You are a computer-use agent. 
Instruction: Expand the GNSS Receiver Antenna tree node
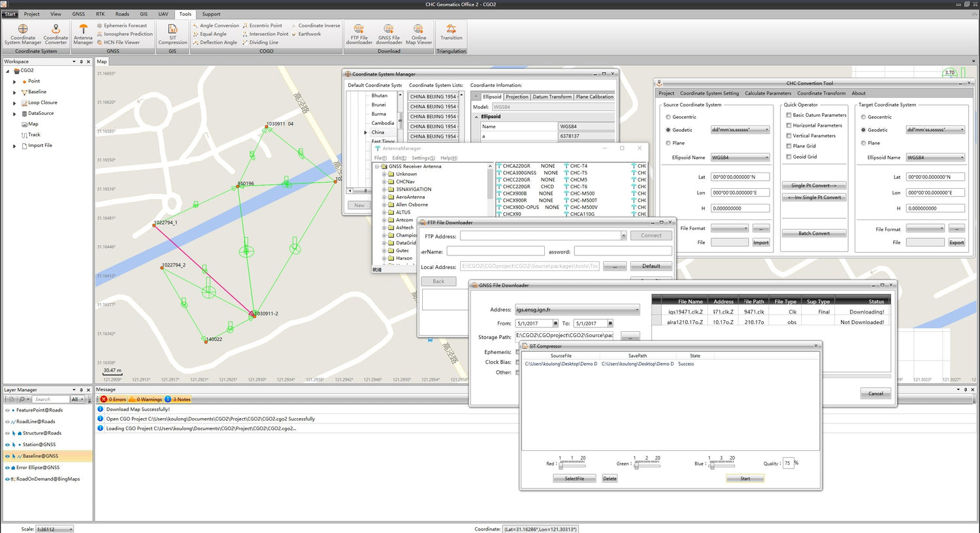(x=376, y=166)
